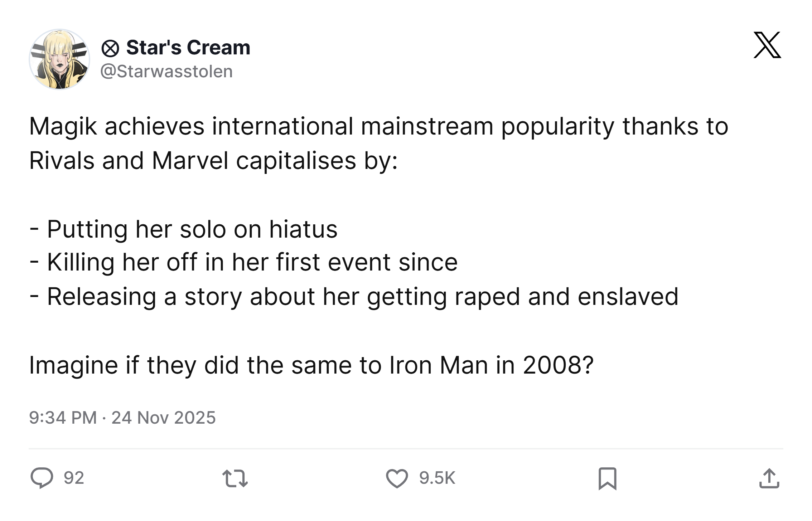Bookmark this tweet
812x521 pixels.
[608, 478]
